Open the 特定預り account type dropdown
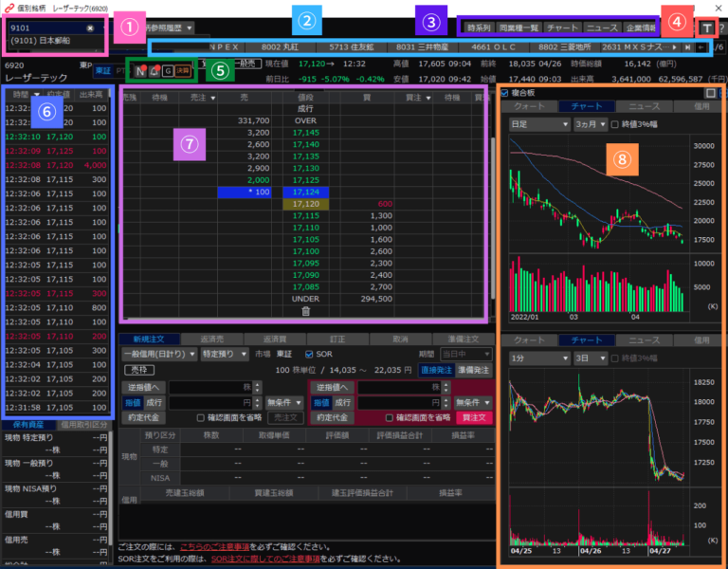 click(x=223, y=354)
